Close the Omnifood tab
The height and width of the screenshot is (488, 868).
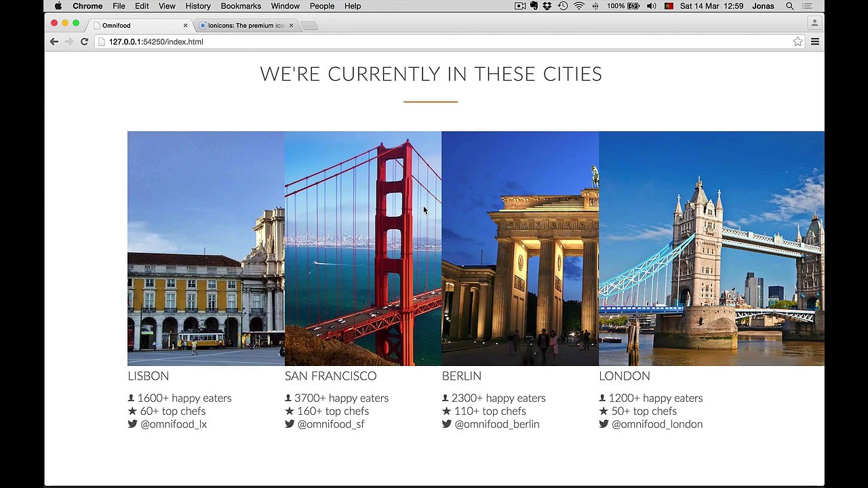185,26
